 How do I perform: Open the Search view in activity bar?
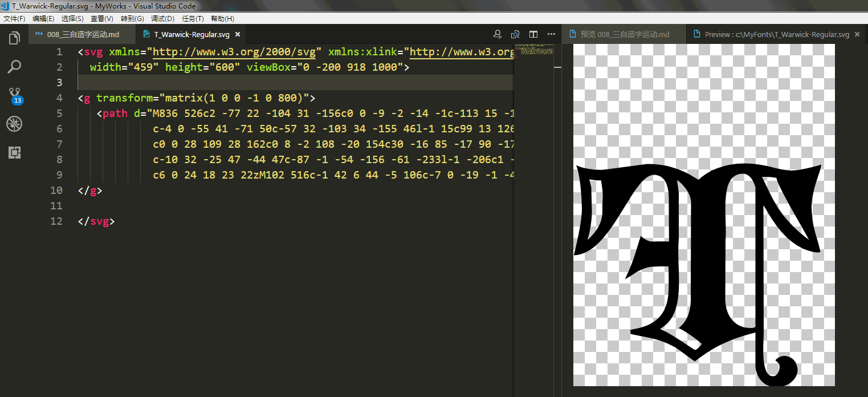coord(14,67)
